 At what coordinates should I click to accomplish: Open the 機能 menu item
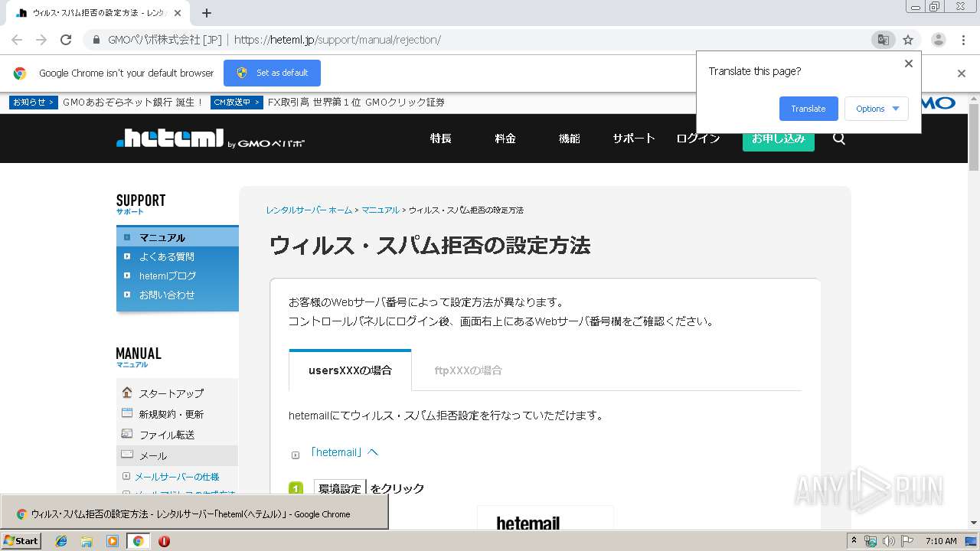tap(570, 139)
